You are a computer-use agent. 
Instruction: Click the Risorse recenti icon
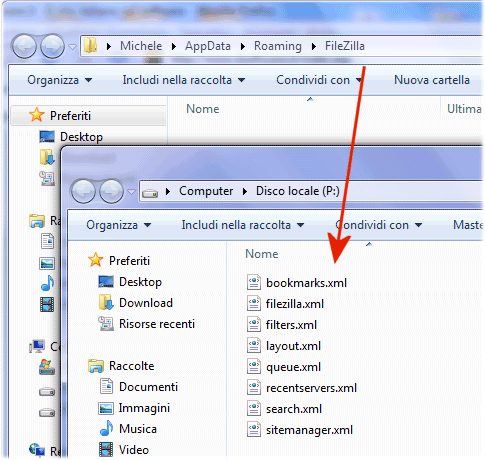106,324
